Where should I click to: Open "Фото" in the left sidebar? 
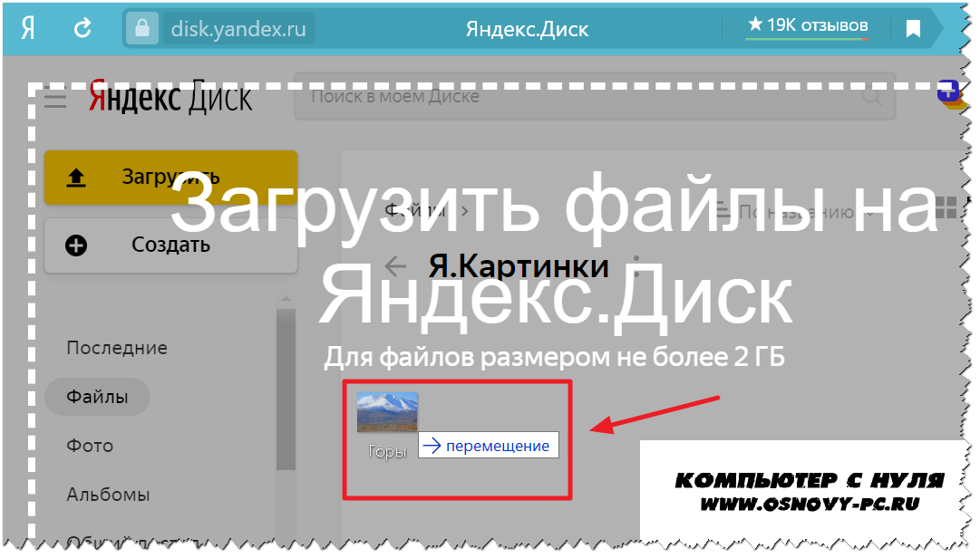click(x=90, y=446)
